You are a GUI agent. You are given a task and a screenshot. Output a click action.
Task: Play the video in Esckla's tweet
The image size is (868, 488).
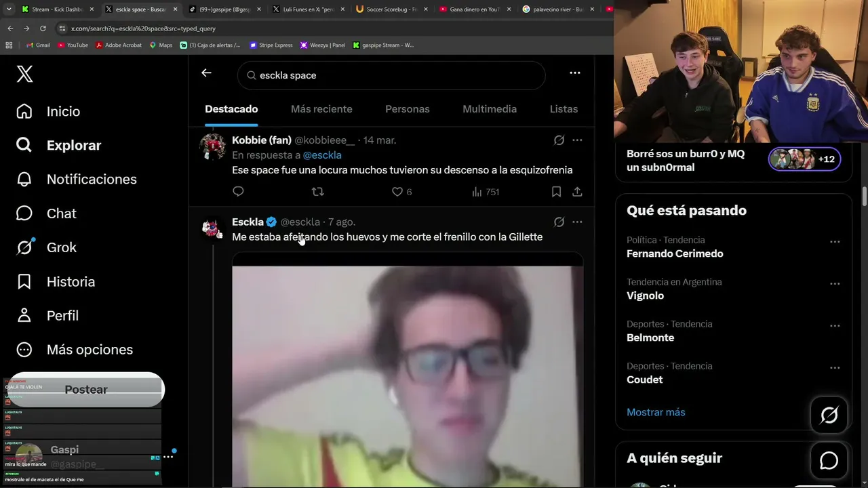[408, 370]
